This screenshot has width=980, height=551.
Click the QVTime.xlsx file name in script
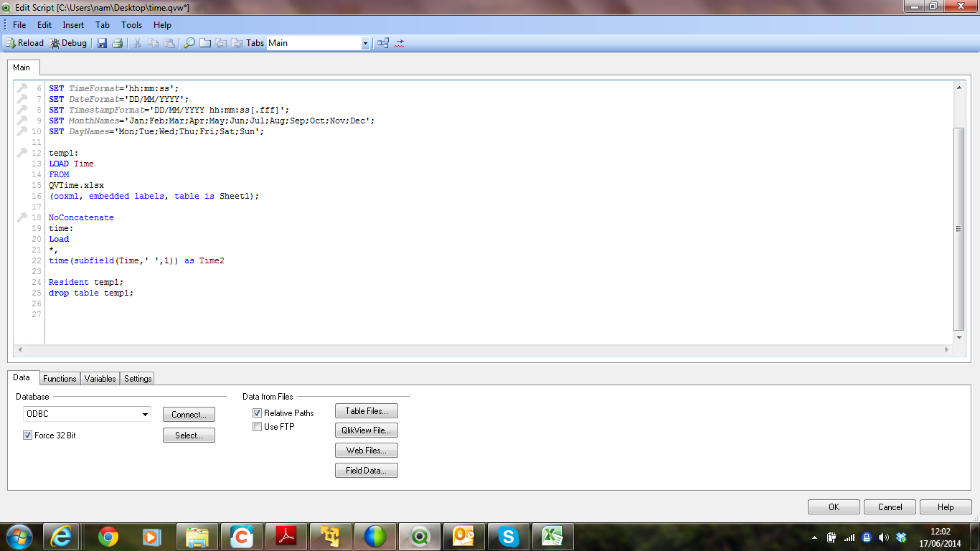click(x=76, y=185)
